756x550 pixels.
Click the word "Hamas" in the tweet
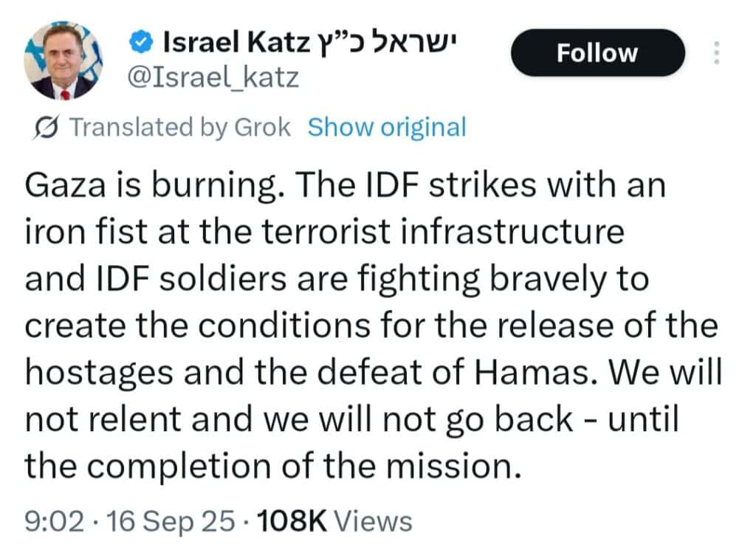tap(532, 373)
